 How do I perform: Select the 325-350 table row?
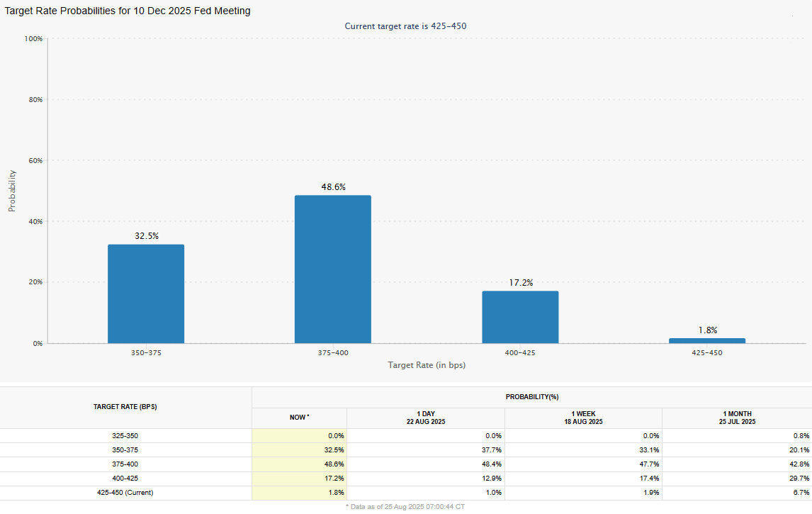tap(126, 436)
